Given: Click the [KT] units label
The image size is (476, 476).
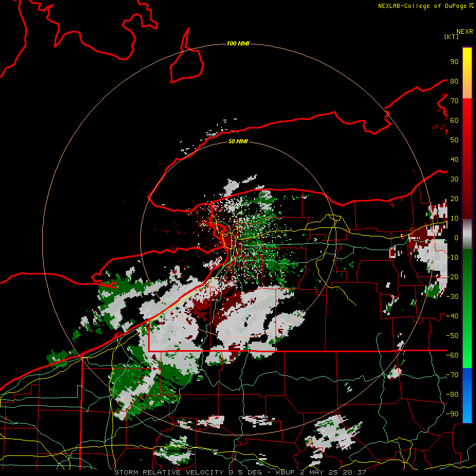Looking at the screenshot, I should 451,36.
